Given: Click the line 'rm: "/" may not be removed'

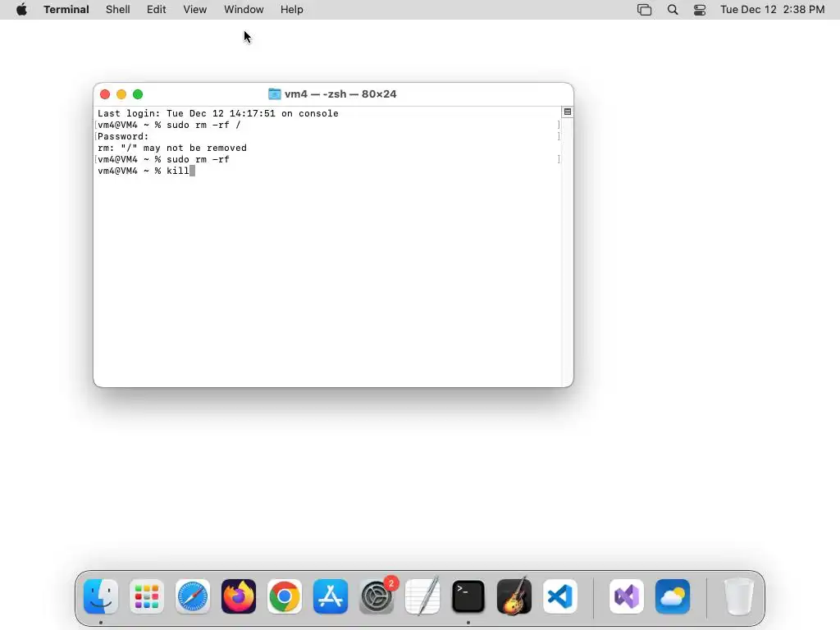Looking at the screenshot, I should (x=172, y=148).
